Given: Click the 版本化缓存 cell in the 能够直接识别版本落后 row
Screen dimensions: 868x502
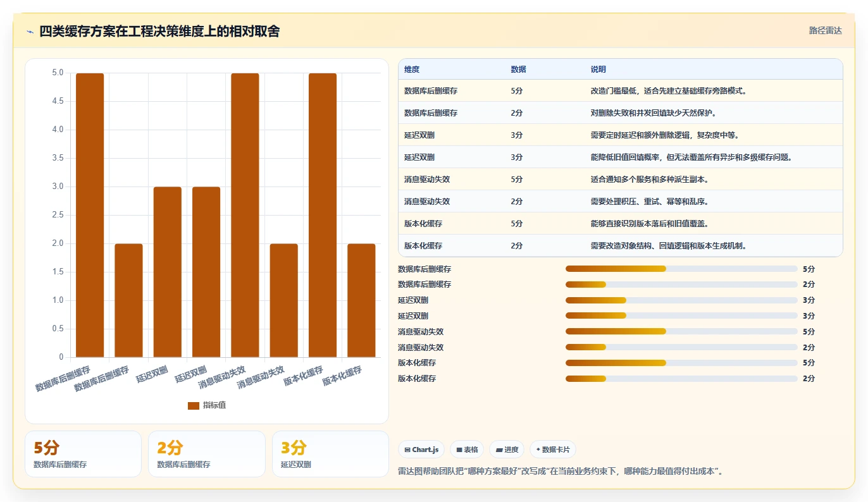Looking at the screenshot, I should [x=423, y=224].
